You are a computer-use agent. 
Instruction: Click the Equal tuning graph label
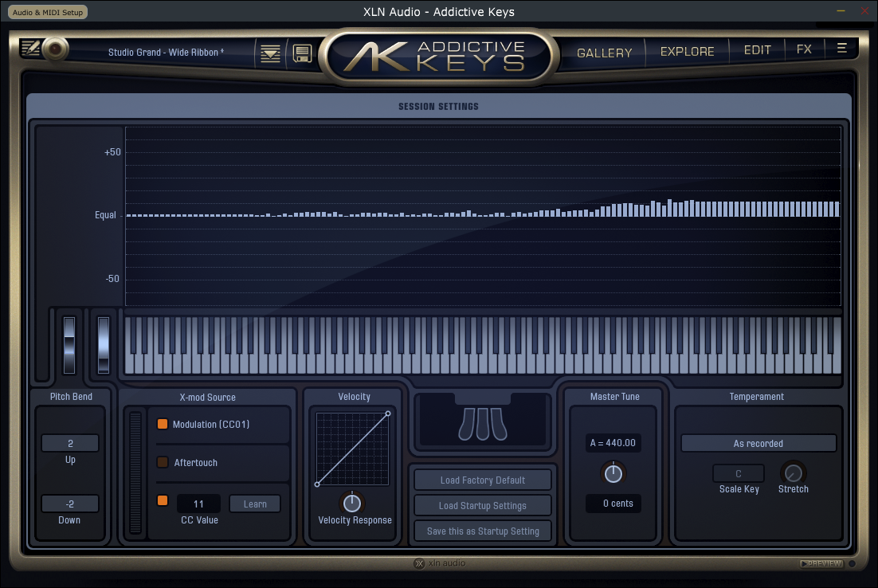click(x=105, y=215)
